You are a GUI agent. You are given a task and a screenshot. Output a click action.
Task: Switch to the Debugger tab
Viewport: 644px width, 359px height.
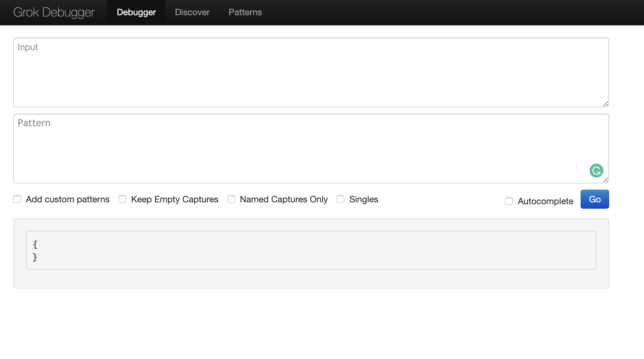tap(136, 12)
